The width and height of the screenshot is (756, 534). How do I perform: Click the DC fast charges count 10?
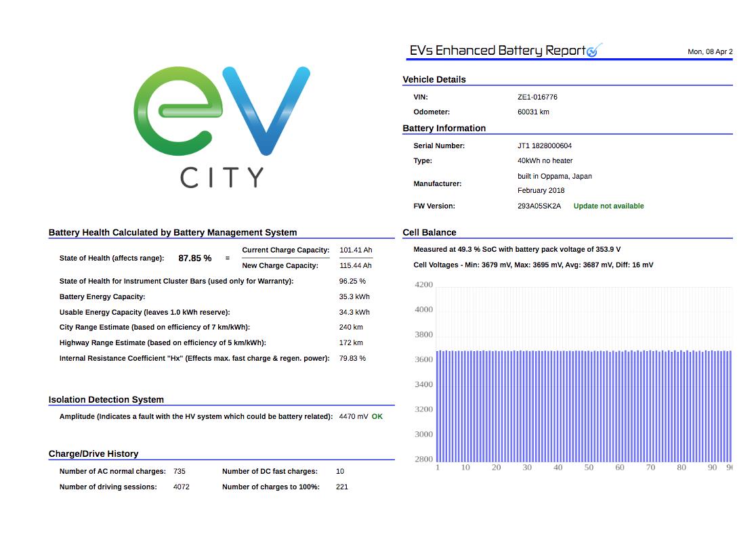coord(340,471)
